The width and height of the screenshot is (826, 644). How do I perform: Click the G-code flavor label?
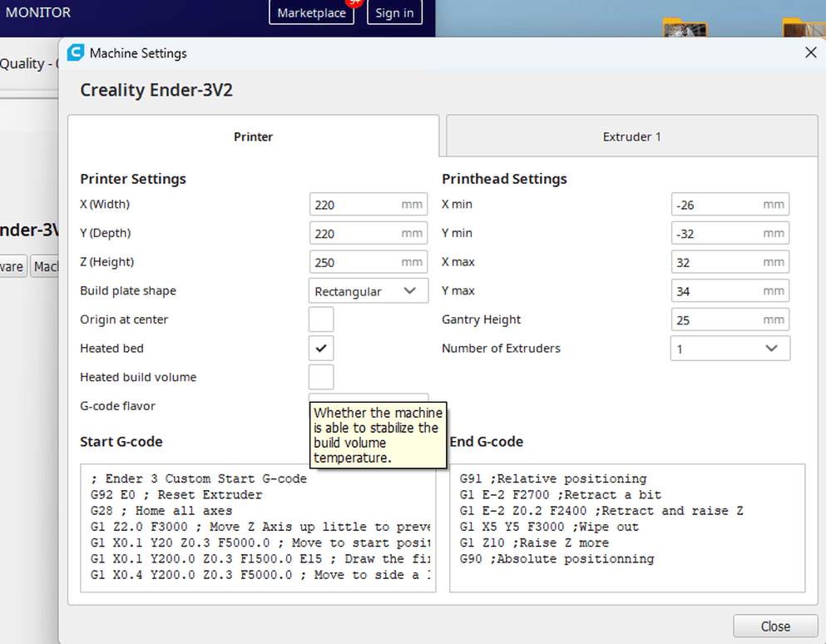point(117,406)
